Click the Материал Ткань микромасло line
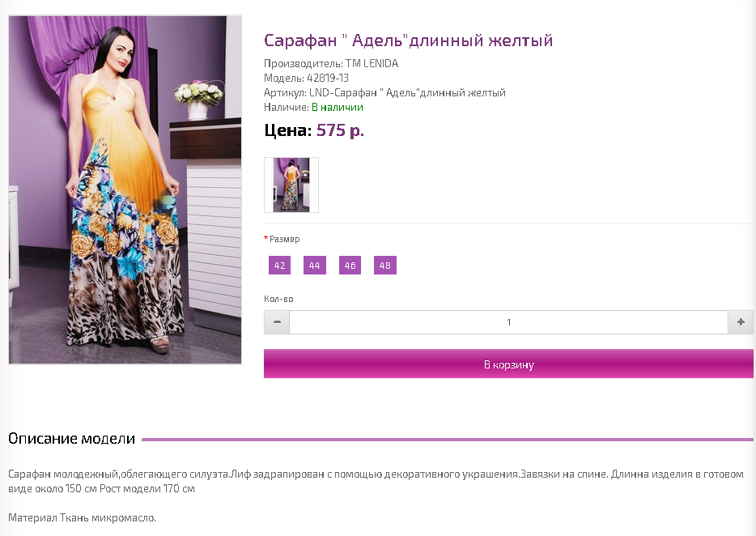The width and height of the screenshot is (756, 536). pos(82,517)
